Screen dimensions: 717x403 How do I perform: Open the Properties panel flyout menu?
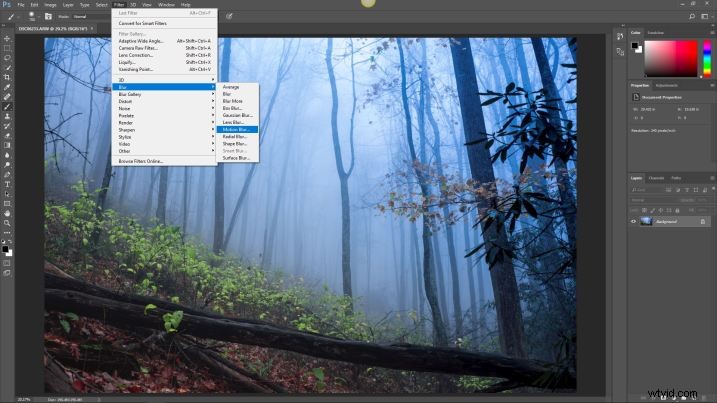(x=712, y=86)
